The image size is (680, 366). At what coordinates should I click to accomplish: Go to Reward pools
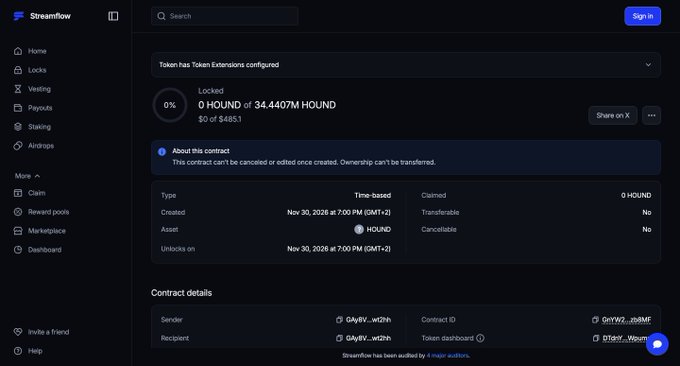click(x=49, y=212)
